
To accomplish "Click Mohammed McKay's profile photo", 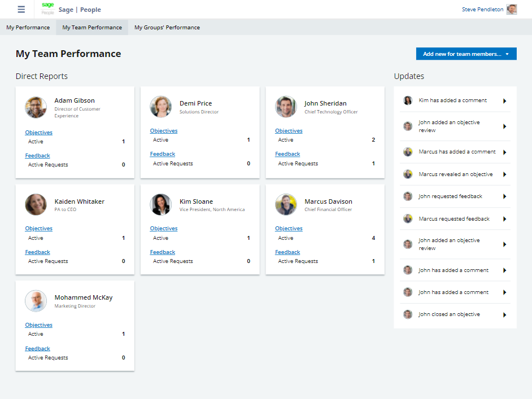I will (36, 301).
